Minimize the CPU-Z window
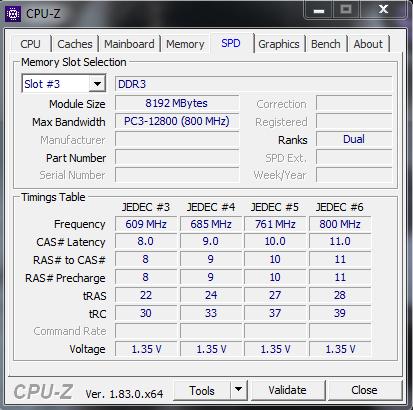Screen dimensions: 413x410 pyautogui.click(x=319, y=10)
